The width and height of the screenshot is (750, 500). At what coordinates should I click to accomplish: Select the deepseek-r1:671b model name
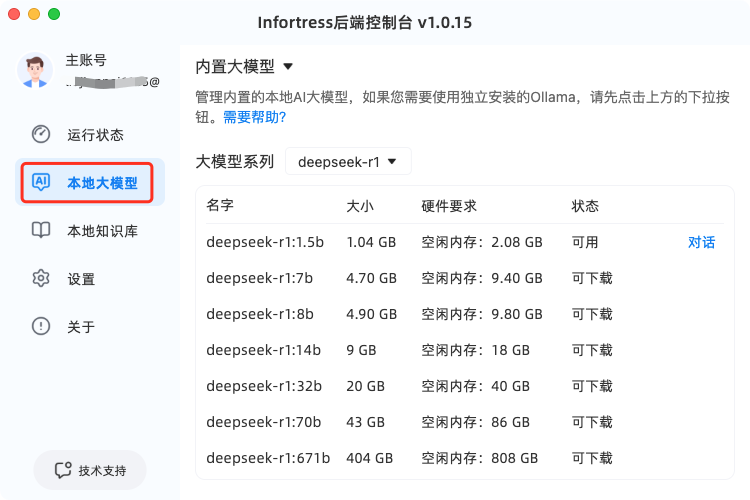coord(268,458)
